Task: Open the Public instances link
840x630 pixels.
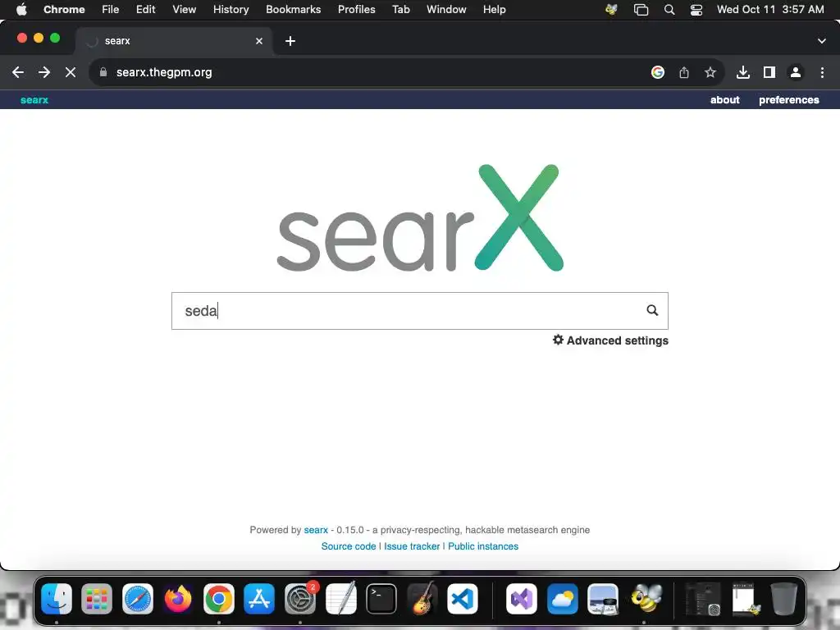Action: (x=483, y=546)
